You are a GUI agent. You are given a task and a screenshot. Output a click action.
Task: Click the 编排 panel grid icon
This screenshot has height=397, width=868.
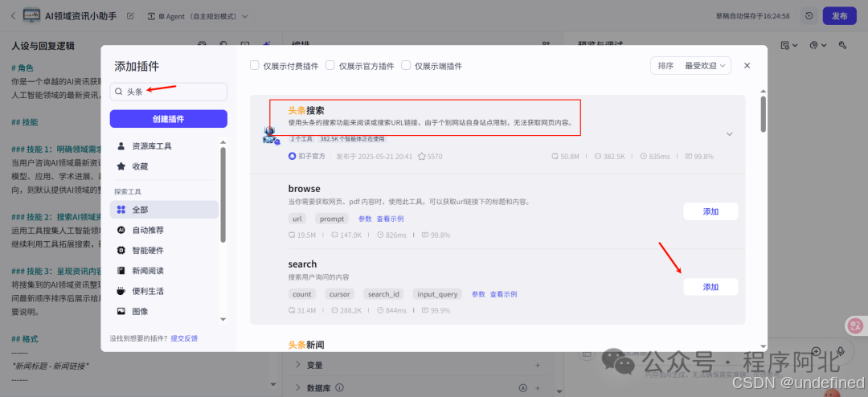point(547,44)
